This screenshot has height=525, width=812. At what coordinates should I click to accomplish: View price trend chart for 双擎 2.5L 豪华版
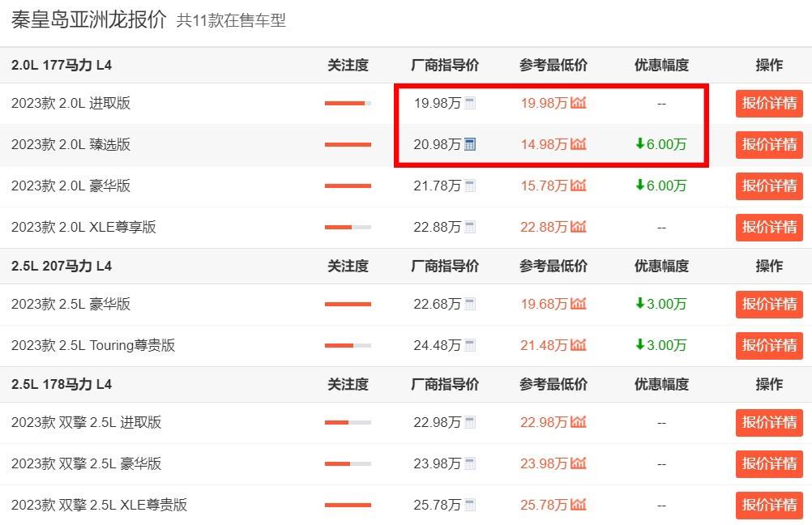point(579,463)
